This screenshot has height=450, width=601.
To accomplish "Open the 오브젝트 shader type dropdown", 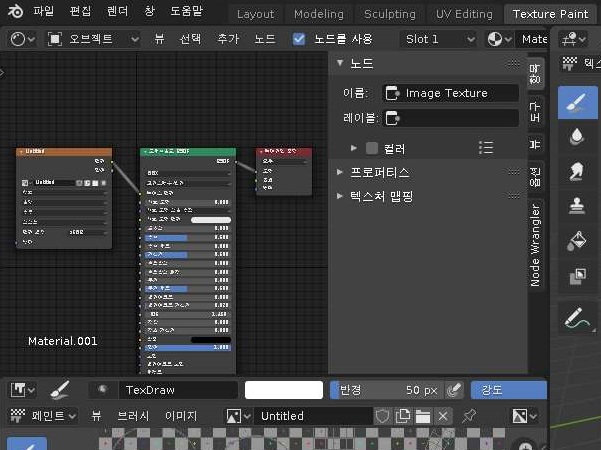I will [x=93, y=39].
